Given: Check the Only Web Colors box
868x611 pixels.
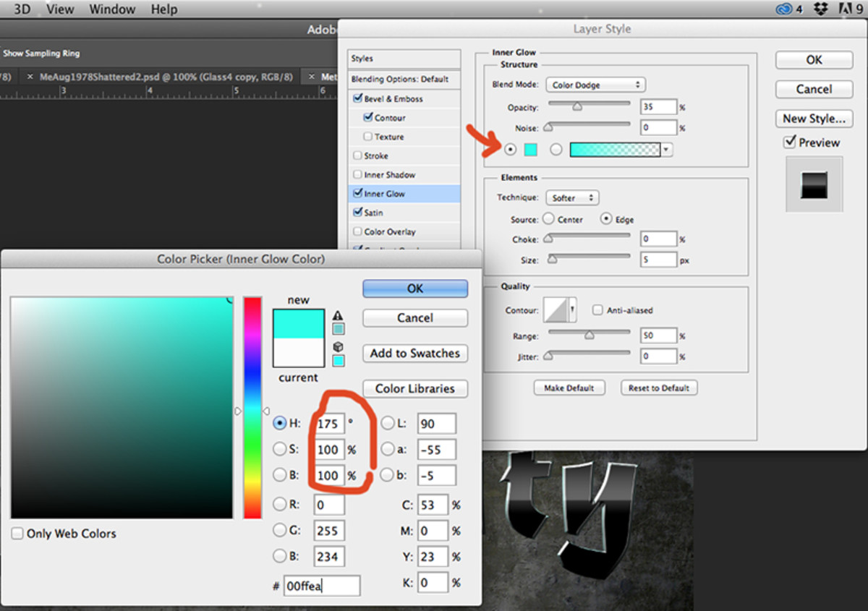Looking at the screenshot, I should click(x=17, y=534).
